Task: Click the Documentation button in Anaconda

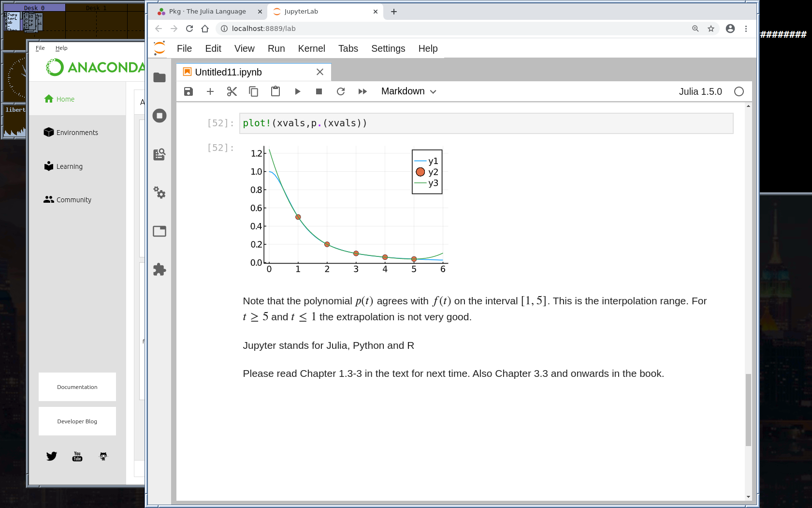Action: tap(77, 387)
